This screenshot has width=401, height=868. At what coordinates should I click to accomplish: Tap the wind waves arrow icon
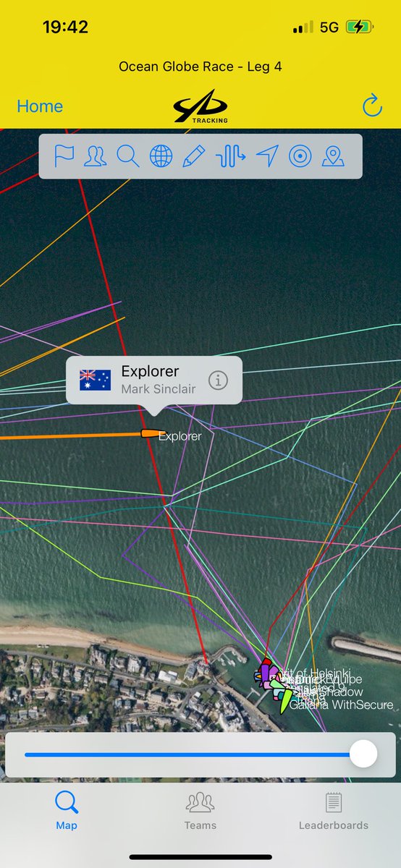[x=231, y=156]
